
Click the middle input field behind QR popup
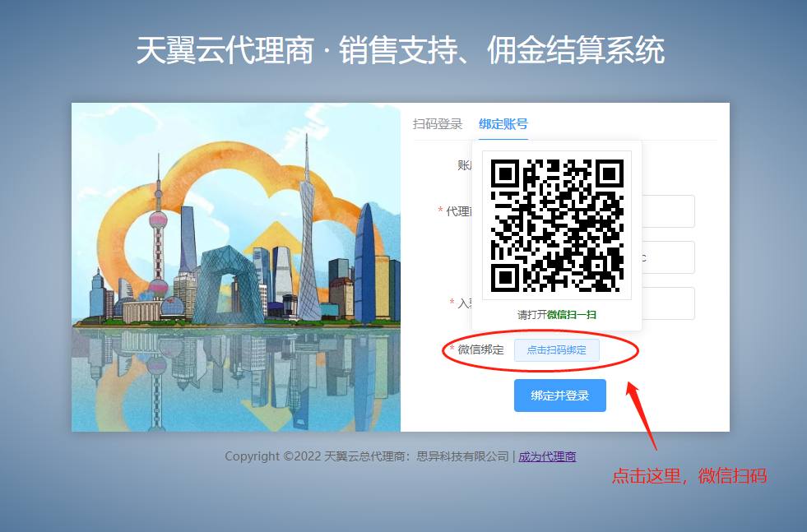point(668,257)
